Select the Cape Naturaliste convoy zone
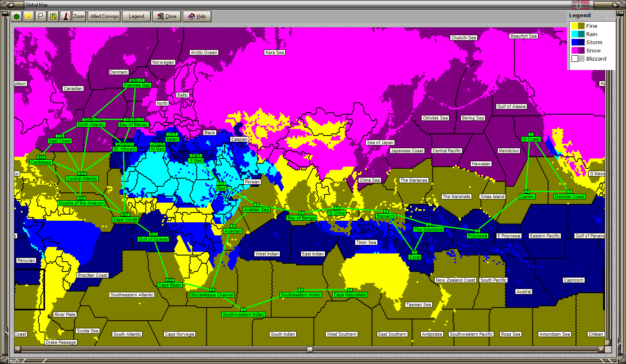Viewport: 626px width, 364px height. [350, 295]
